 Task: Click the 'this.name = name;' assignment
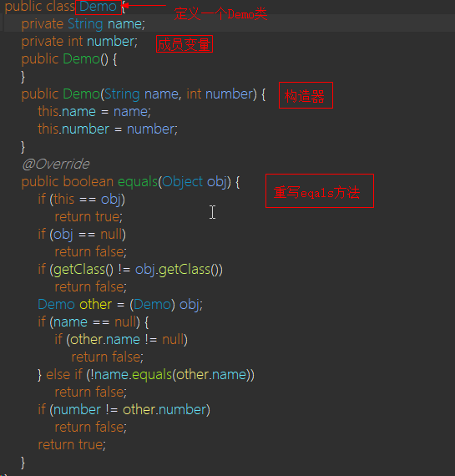pos(94,112)
